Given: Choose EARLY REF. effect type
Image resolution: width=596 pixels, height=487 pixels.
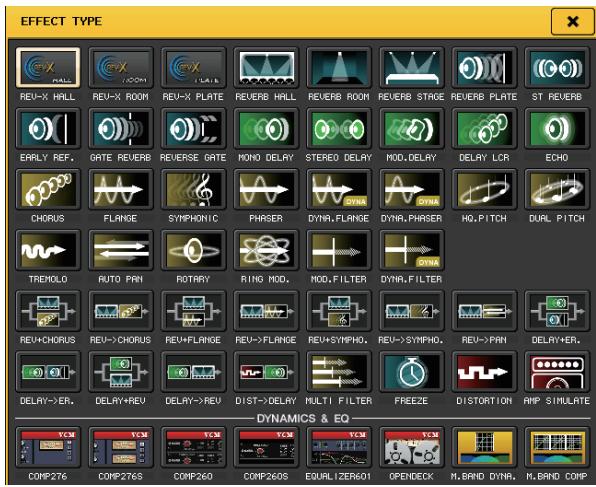Looking at the screenshot, I should pyautogui.click(x=48, y=128).
